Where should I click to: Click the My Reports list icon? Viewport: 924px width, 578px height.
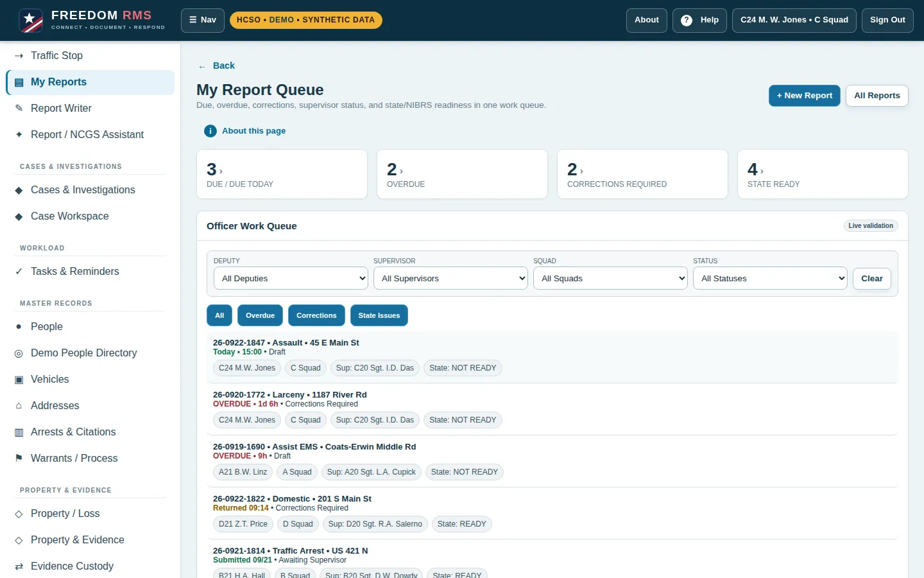[19, 82]
